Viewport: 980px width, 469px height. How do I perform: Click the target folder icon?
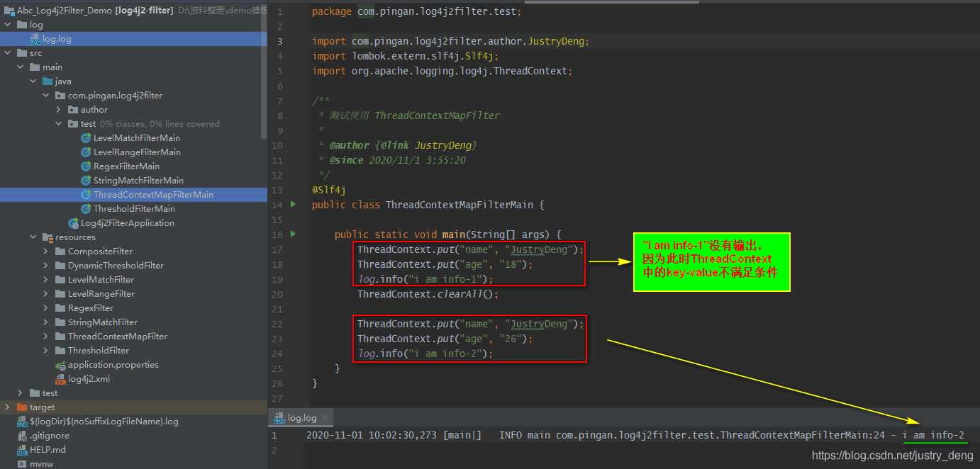(22, 407)
